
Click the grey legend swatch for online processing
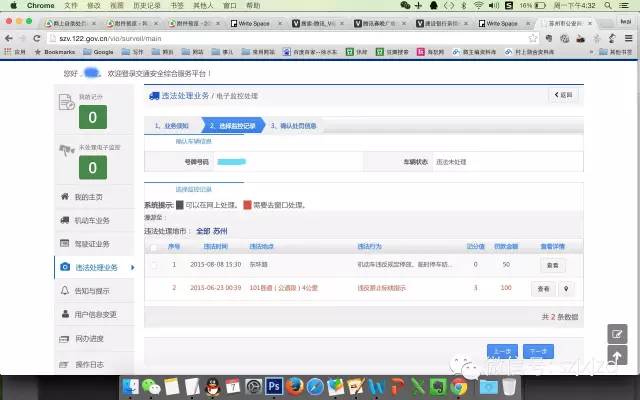(180, 205)
